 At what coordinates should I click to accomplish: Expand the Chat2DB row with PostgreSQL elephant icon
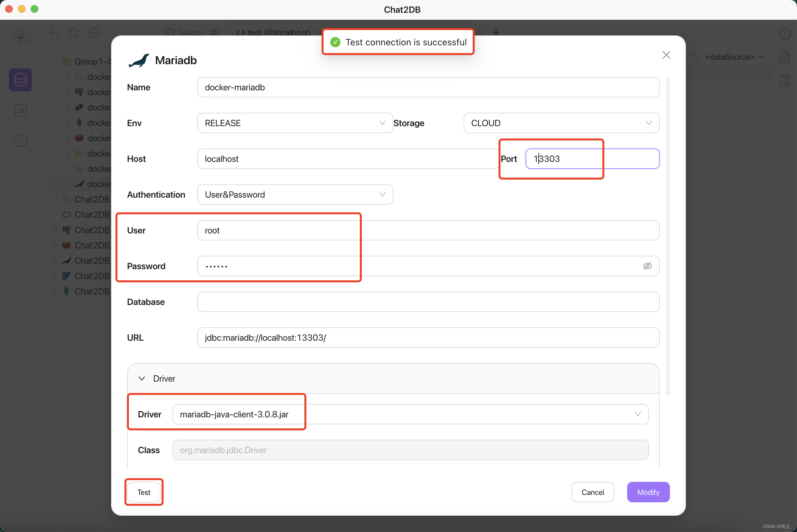pyautogui.click(x=55, y=230)
